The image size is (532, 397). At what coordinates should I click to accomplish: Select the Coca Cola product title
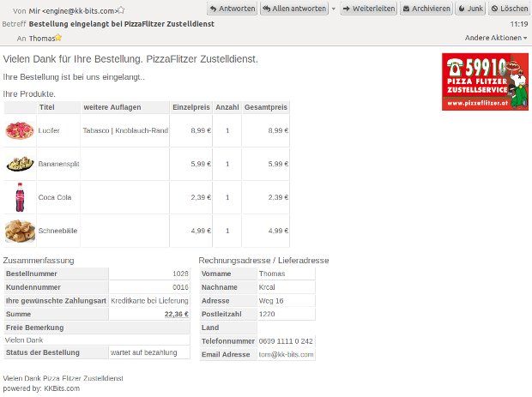(55, 197)
